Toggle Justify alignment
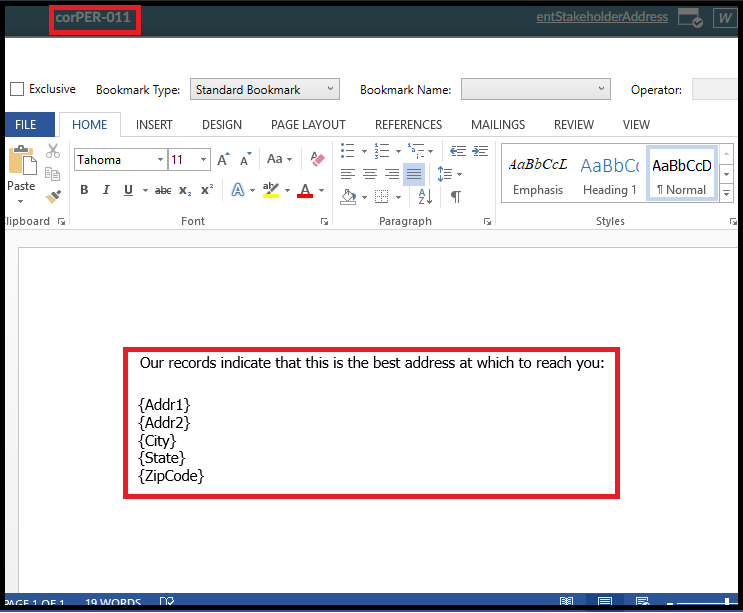The height and width of the screenshot is (613, 743). tap(414, 174)
